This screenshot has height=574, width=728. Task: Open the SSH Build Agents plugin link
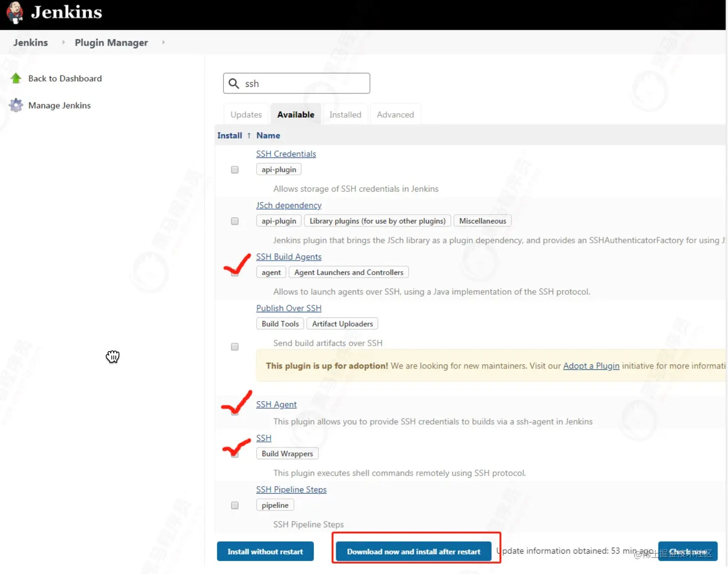point(289,257)
